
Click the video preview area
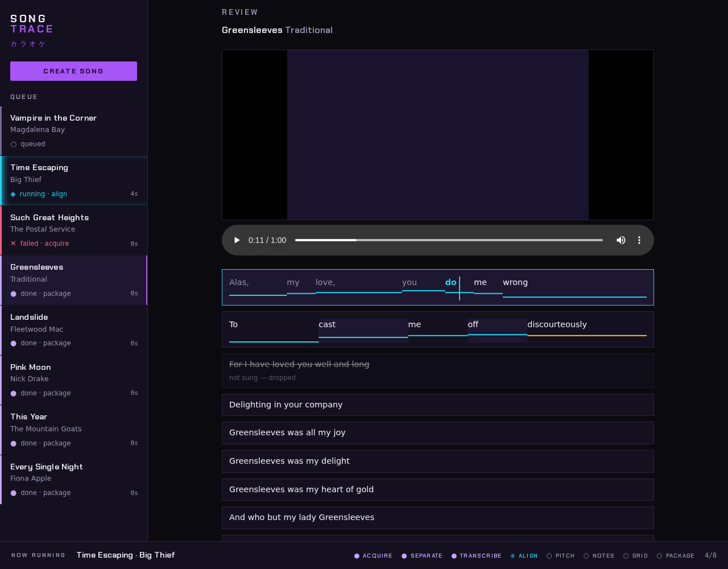click(x=438, y=135)
